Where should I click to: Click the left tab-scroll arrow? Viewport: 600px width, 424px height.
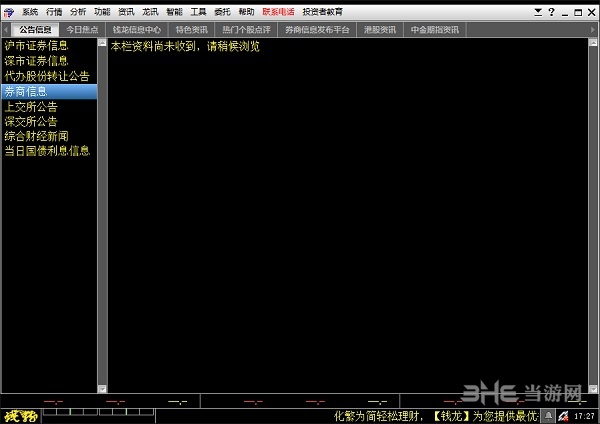[6, 29]
